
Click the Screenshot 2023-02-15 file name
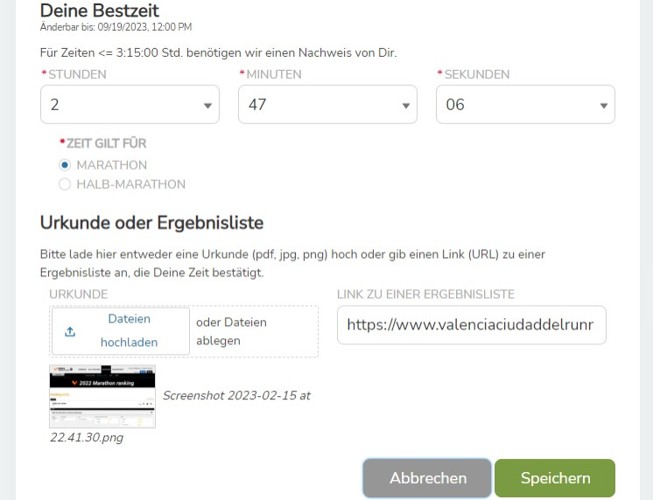pyautogui.click(x=236, y=395)
